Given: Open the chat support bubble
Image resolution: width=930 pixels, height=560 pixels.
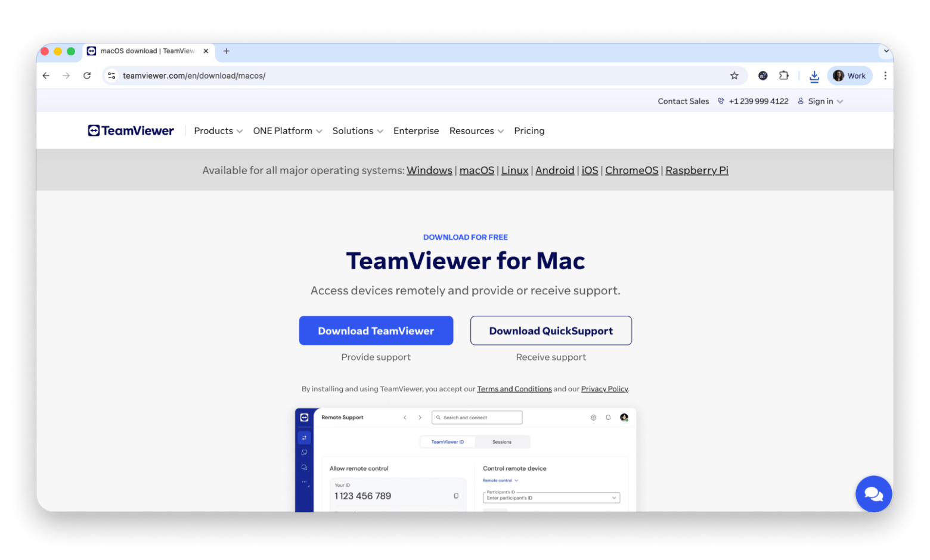Looking at the screenshot, I should point(873,494).
